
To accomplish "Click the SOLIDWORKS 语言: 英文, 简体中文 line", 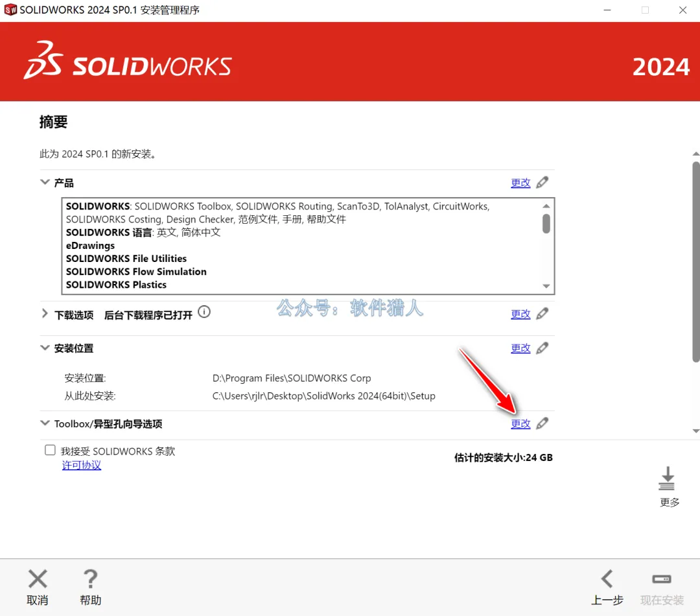I will click(143, 232).
